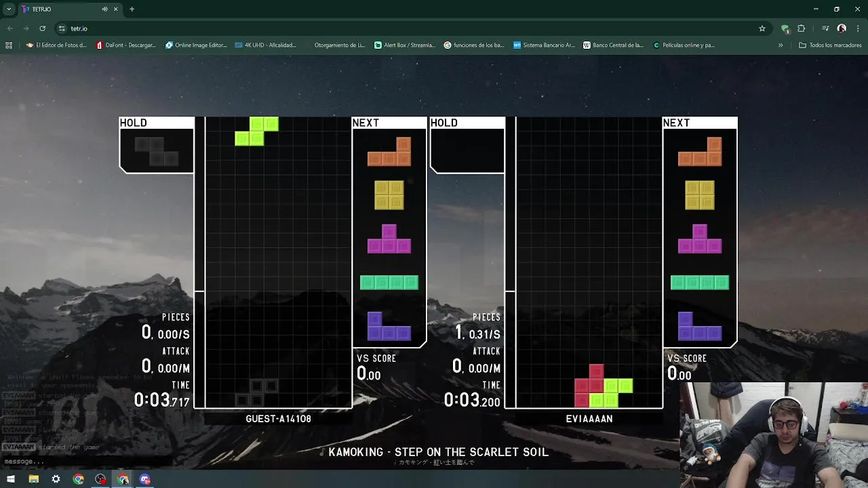Open a new browser tab
The image size is (868, 488).
click(132, 9)
